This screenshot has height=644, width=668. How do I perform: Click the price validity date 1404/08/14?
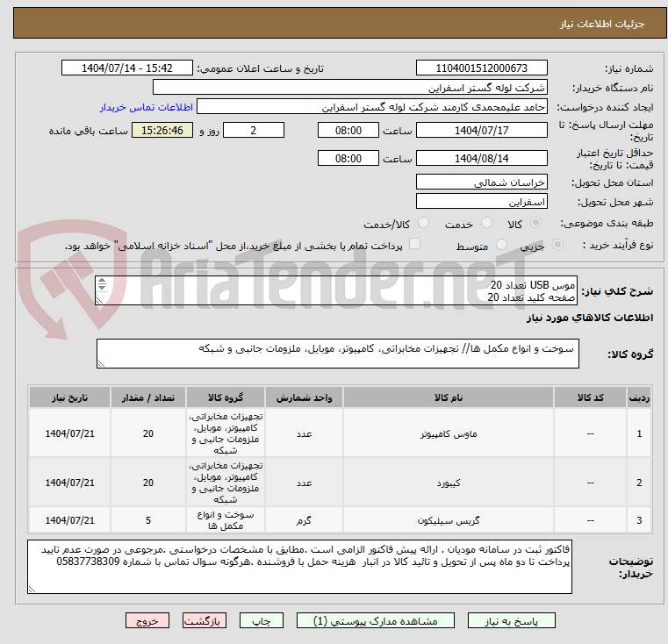481,159
